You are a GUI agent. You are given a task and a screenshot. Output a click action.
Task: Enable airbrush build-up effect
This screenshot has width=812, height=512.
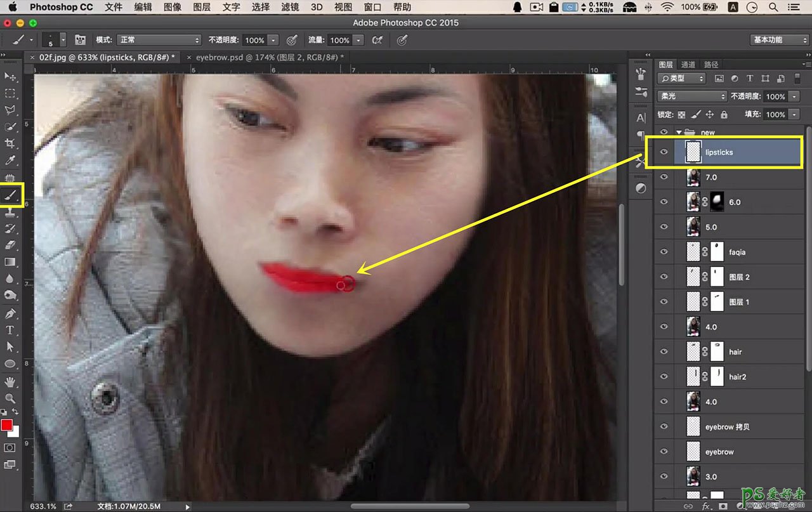377,40
